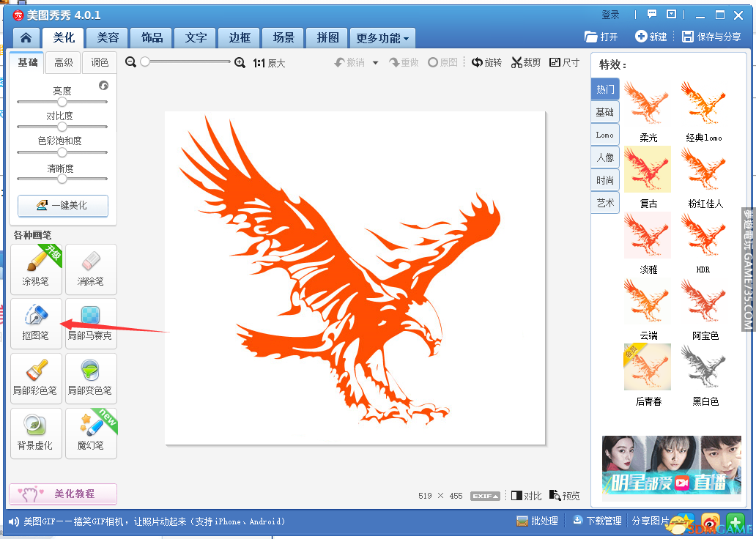This screenshot has width=756, height=539.
Task: Click the 一键美化 one-click beautify button
Action: pyautogui.click(x=62, y=206)
